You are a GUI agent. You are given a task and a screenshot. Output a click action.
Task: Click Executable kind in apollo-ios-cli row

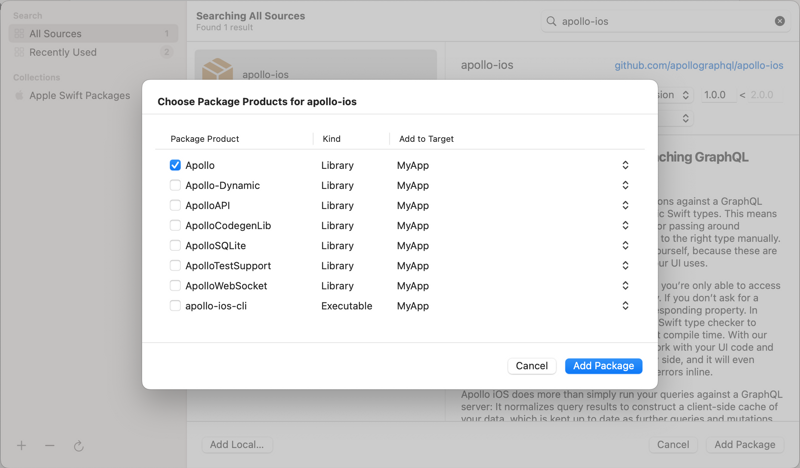[x=346, y=306]
